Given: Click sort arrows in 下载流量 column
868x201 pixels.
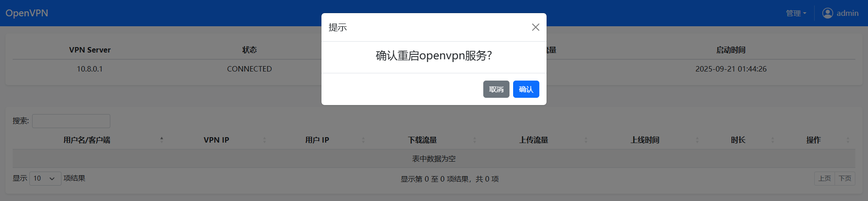Looking at the screenshot, I should tap(475, 140).
